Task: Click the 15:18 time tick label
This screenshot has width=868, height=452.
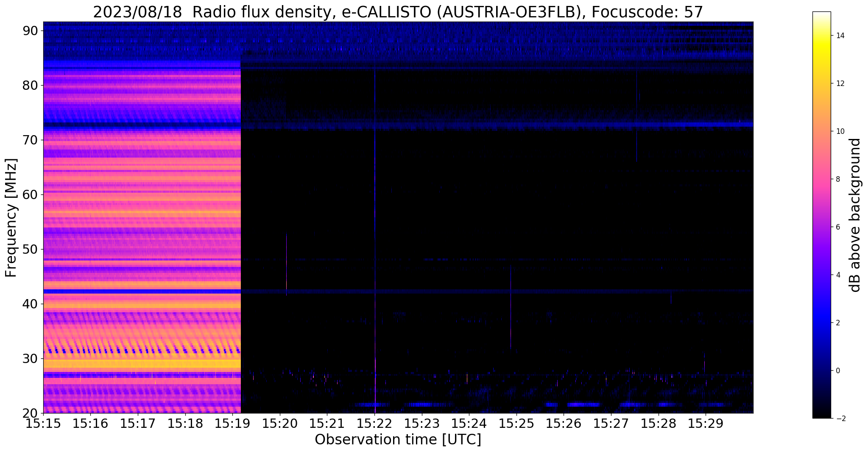Action: click(x=185, y=424)
